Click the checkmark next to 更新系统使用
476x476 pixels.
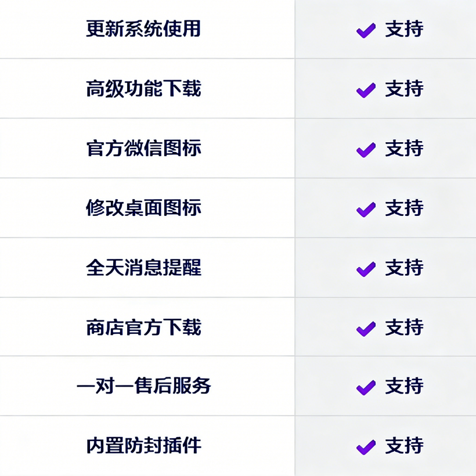coord(366,30)
